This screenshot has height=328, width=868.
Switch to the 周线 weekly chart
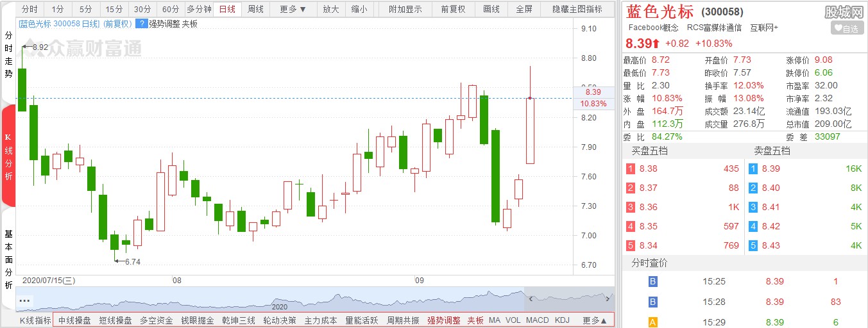click(x=255, y=10)
